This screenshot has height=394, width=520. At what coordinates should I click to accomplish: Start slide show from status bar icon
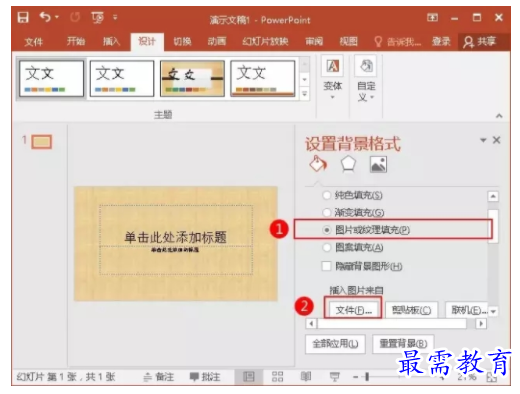(x=335, y=377)
